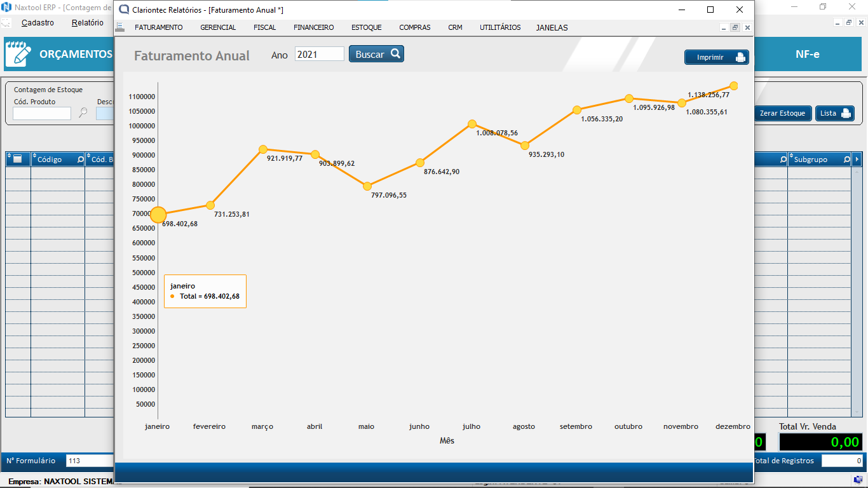Click the search icon in Subgrupo column header
868x488 pixels.
[x=846, y=159]
